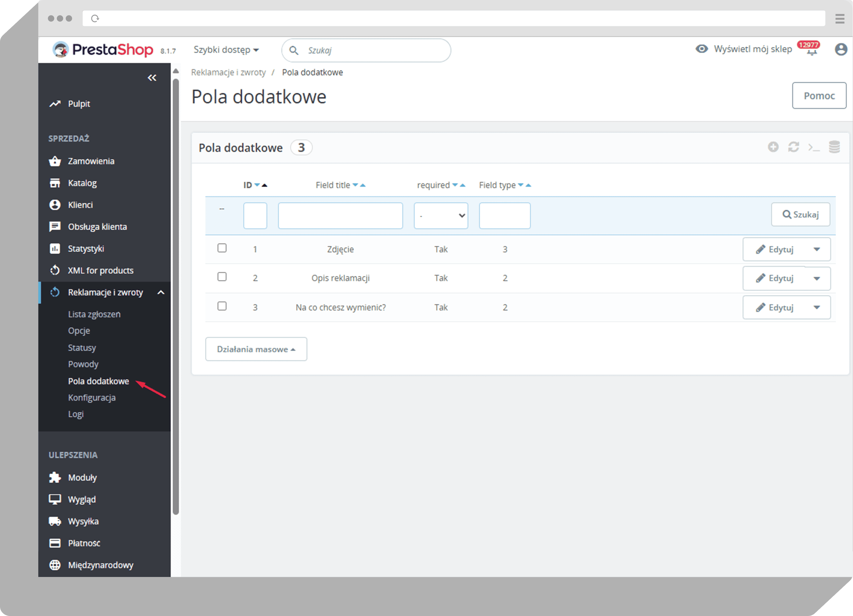The image size is (853, 616).
Task: Select the Opis reklamacji row checkbox
Action: pyautogui.click(x=222, y=277)
